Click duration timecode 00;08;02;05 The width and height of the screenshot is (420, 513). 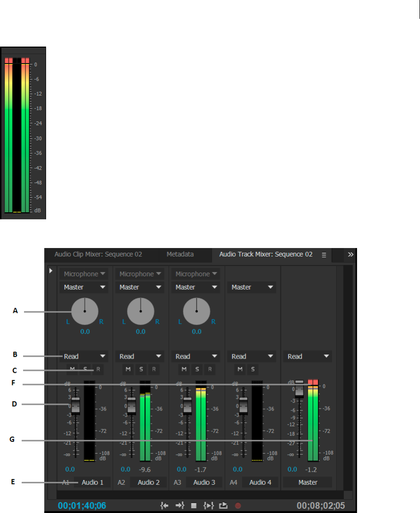(321, 505)
